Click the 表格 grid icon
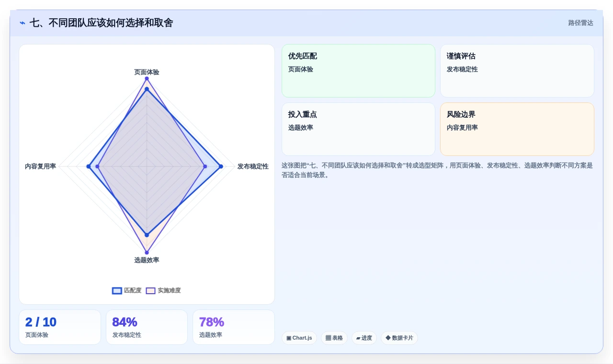The height and width of the screenshot is (364, 613). [328, 338]
